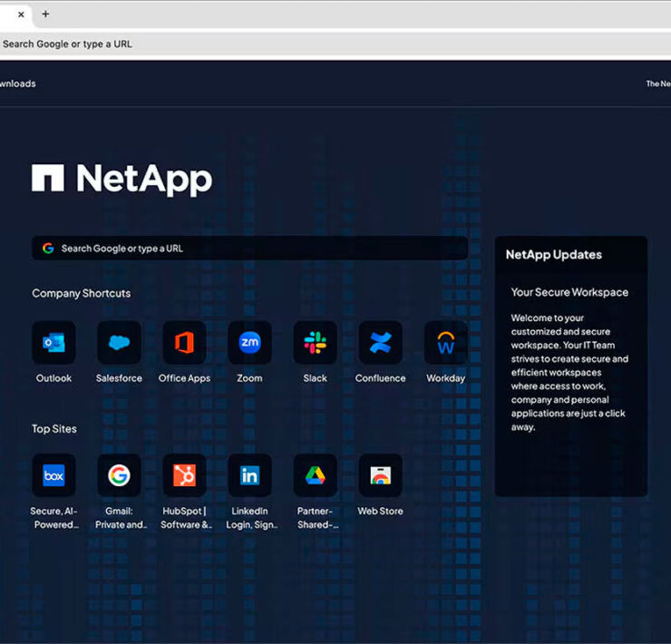Open the Office Apps shortcut
Image resolution: width=671 pixels, height=644 pixels.
(184, 343)
